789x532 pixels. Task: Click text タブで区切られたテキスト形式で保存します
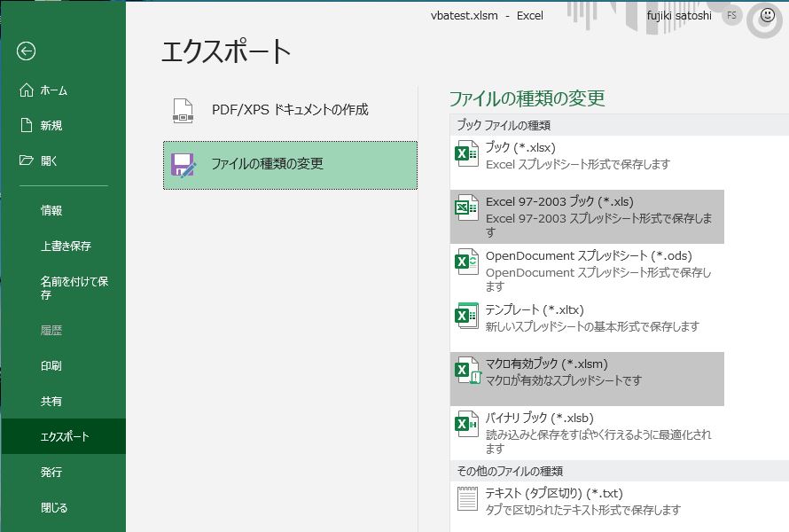coord(582,510)
